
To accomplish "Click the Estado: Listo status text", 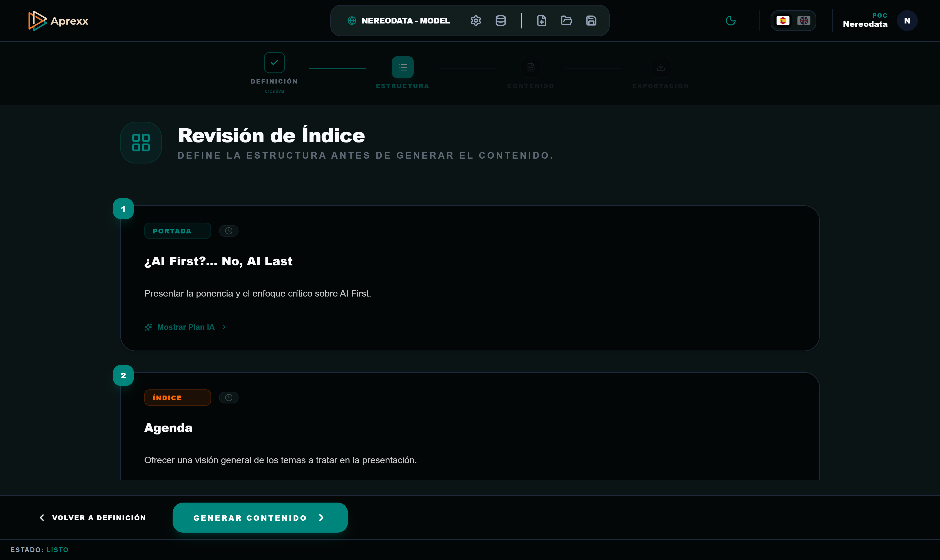I will [x=39, y=550].
